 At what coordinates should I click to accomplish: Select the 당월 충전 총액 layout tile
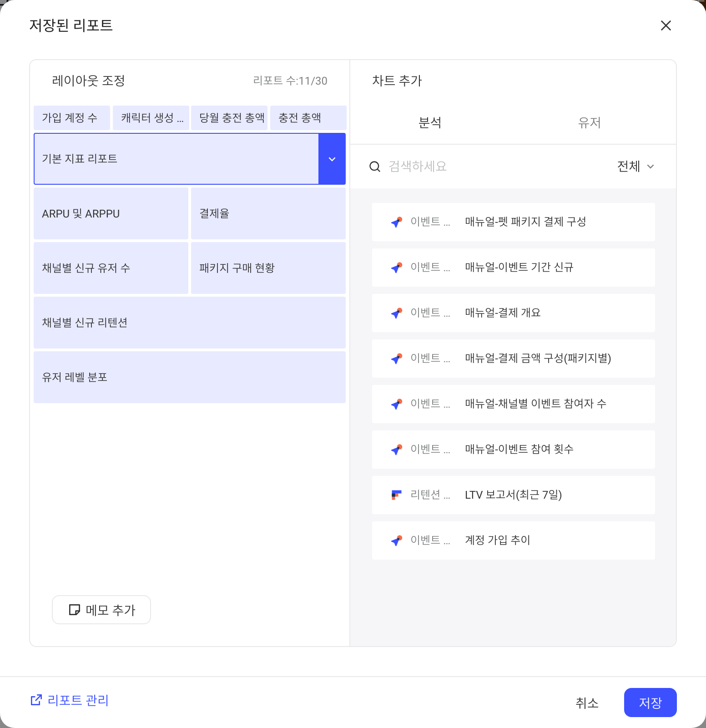[229, 118]
